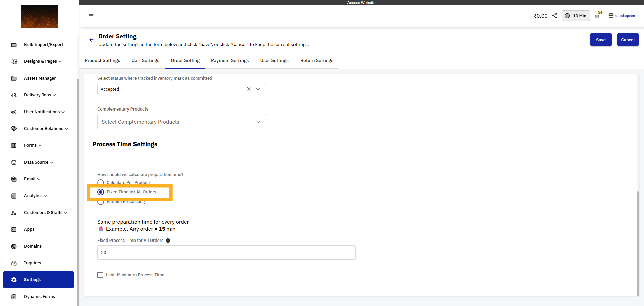
Task: Switch to the Product Settings tab
Action: point(102,60)
